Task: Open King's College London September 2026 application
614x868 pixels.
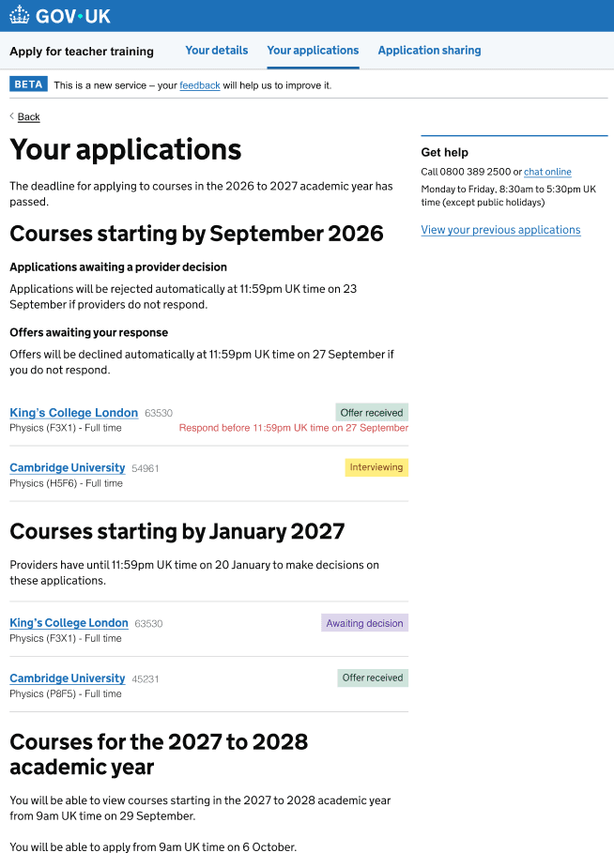Action: point(73,412)
